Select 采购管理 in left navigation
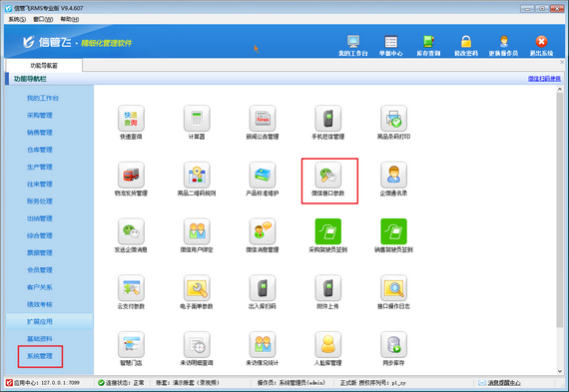This screenshot has height=392, width=569. (x=40, y=116)
